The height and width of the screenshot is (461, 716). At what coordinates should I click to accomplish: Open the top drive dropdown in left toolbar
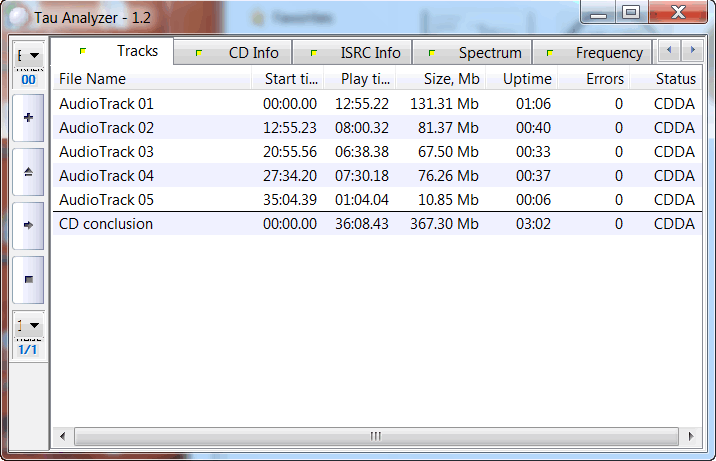[x=29, y=56]
